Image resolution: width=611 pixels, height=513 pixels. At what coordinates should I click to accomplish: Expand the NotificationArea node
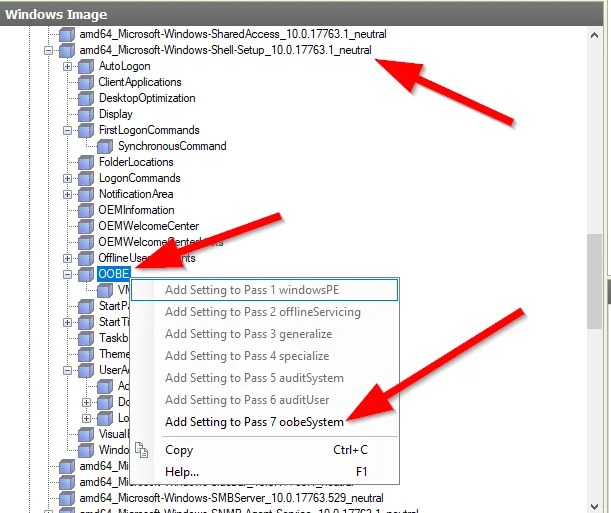tap(67, 194)
